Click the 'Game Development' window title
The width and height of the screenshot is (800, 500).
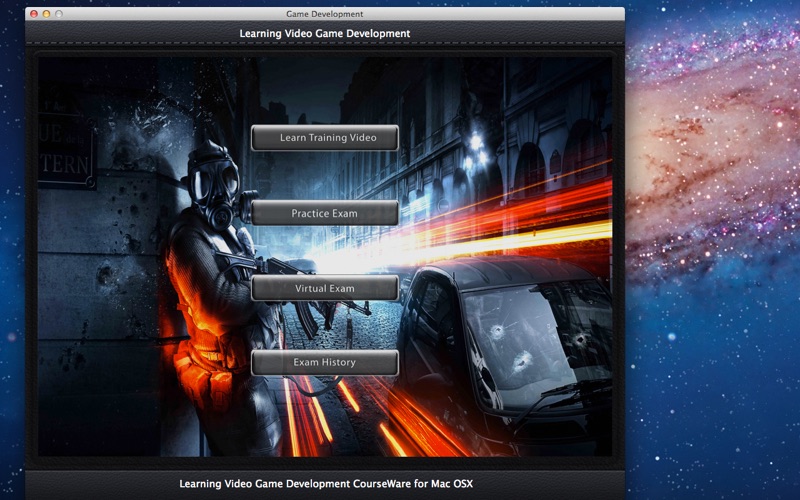[324, 14]
